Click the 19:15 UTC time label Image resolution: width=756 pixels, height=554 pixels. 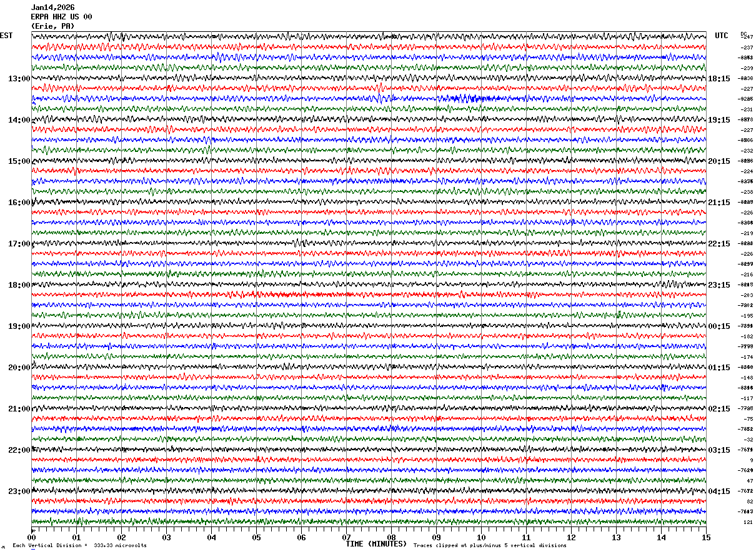(719, 120)
